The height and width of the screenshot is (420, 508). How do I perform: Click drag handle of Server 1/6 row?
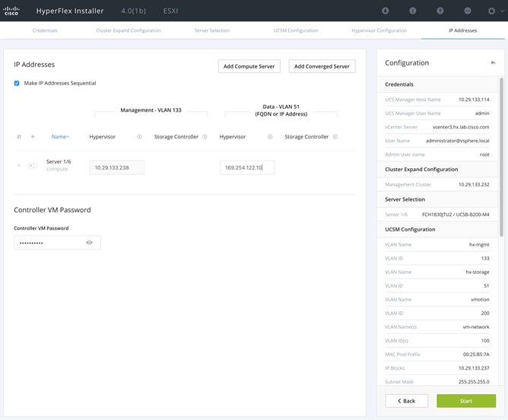tap(19, 165)
